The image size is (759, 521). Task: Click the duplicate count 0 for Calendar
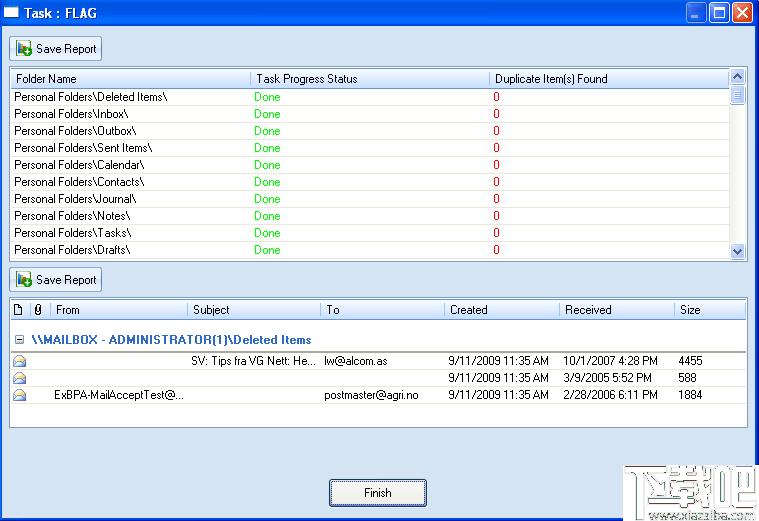click(496, 165)
